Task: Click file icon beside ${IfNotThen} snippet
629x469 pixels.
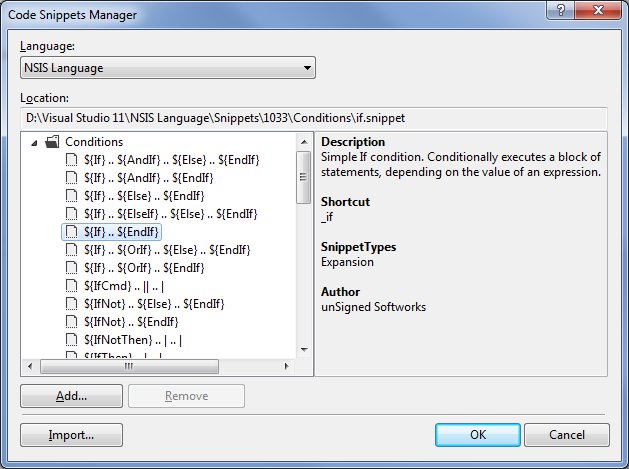Action: 71,340
